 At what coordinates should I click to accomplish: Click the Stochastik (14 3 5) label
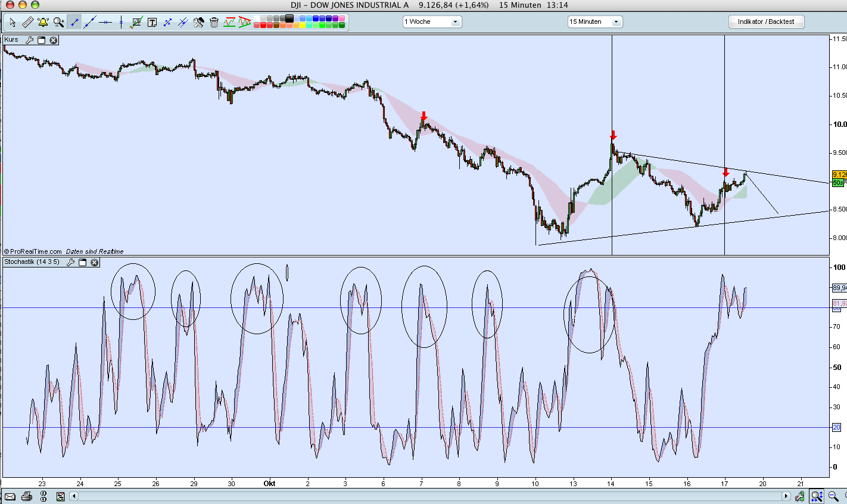point(32,262)
